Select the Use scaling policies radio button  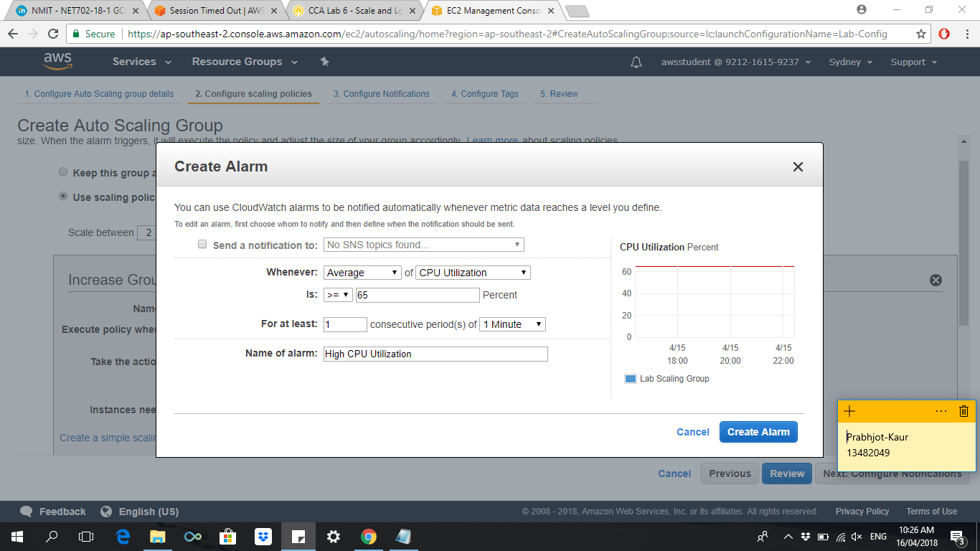tap(63, 195)
